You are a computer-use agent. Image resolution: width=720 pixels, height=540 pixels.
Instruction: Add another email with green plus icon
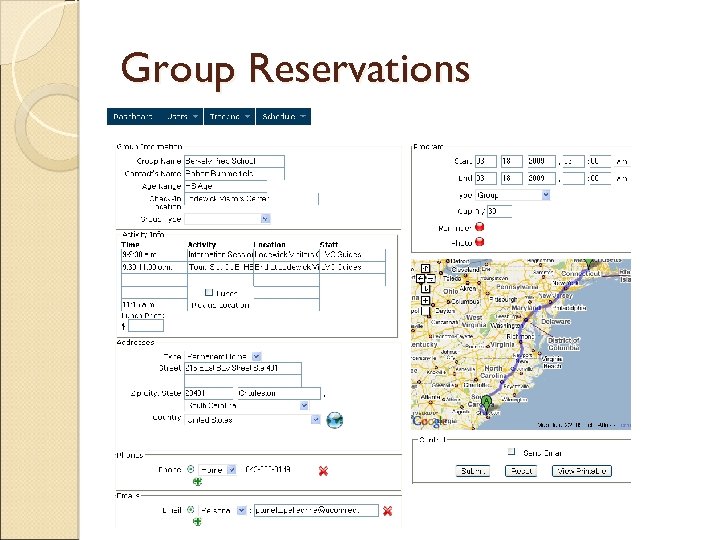[x=197, y=522]
